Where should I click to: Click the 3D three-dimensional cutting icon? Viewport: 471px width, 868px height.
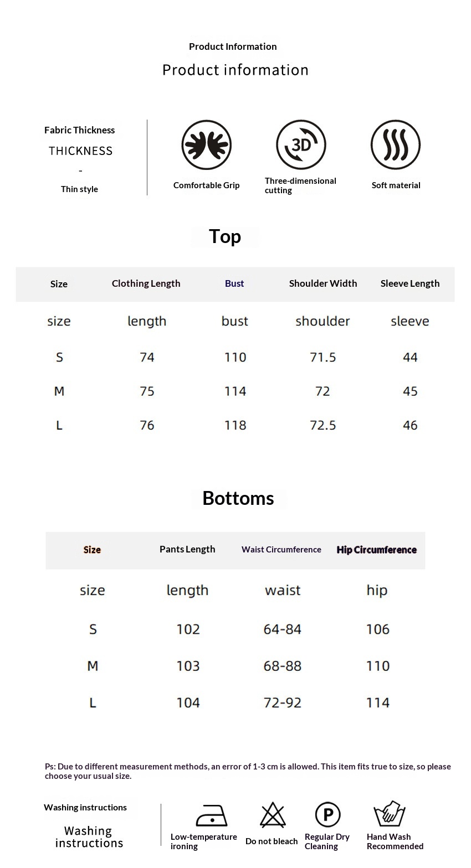(x=301, y=144)
